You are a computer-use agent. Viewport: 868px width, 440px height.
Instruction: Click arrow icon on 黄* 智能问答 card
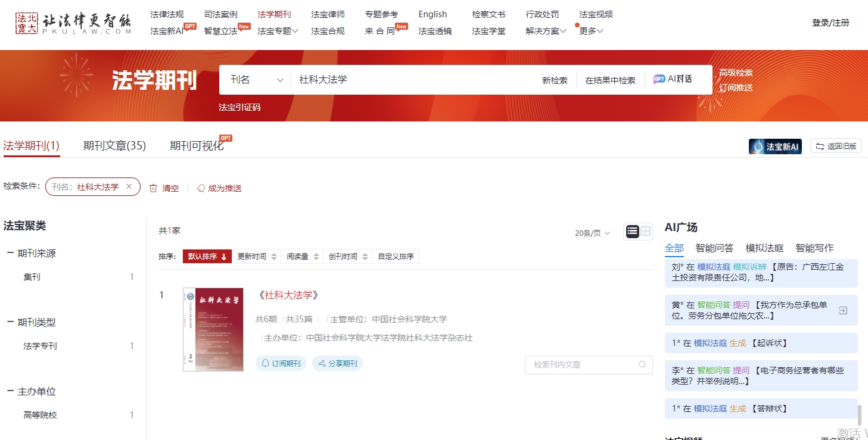point(843,310)
